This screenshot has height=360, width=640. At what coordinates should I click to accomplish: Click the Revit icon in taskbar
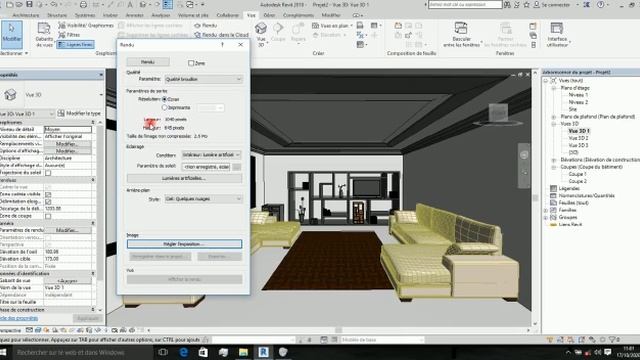(264, 352)
